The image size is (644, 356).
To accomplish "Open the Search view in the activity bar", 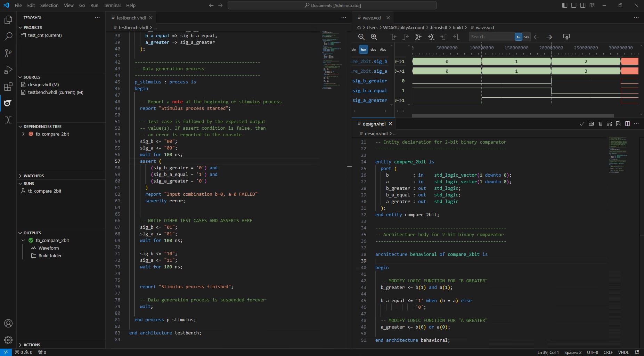I will [x=8, y=36].
